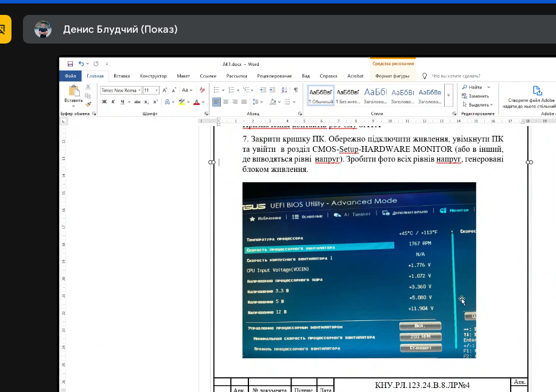Sort the text with the sort icon

pos(284,91)
